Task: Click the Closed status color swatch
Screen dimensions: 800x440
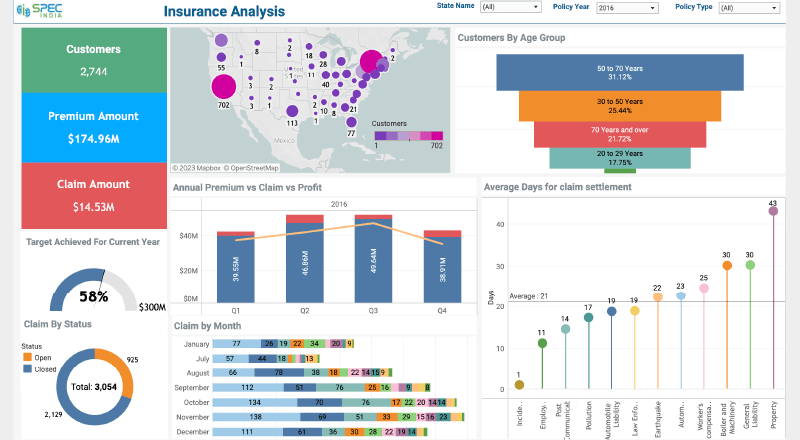Action: pos(28,369)
